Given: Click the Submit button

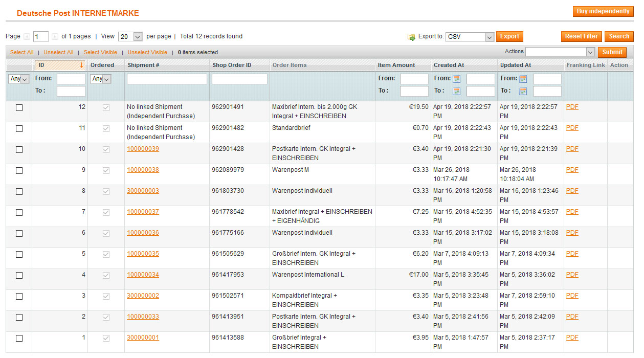Looking at the screenshot, I should coord(612,52).
